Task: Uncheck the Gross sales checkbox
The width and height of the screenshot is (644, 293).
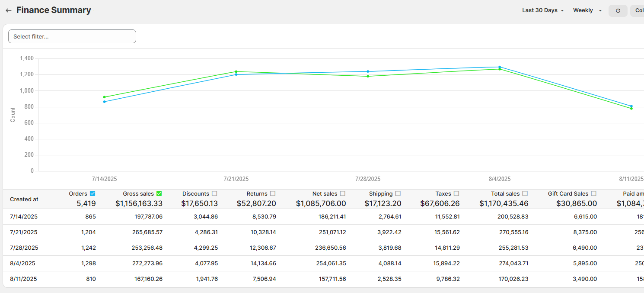Action: click(x=159, y=193)
